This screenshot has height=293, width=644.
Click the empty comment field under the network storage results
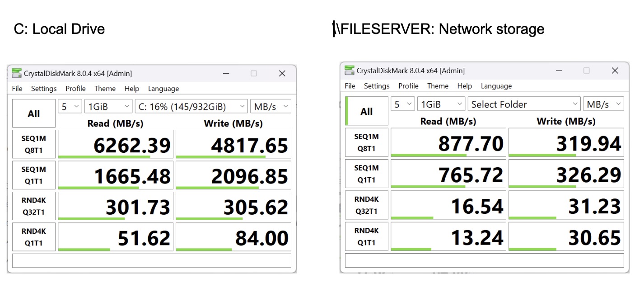coord(484,260)
